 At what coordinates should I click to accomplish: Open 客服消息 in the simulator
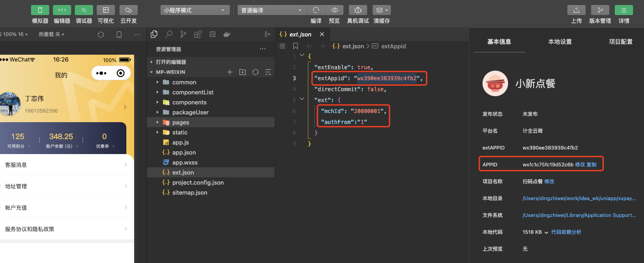[x=67, y=165]
